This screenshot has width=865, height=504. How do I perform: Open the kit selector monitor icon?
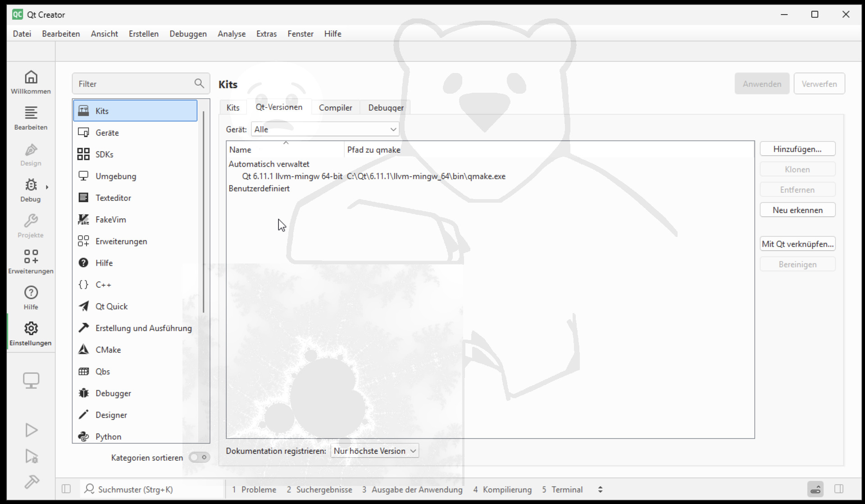31,381
